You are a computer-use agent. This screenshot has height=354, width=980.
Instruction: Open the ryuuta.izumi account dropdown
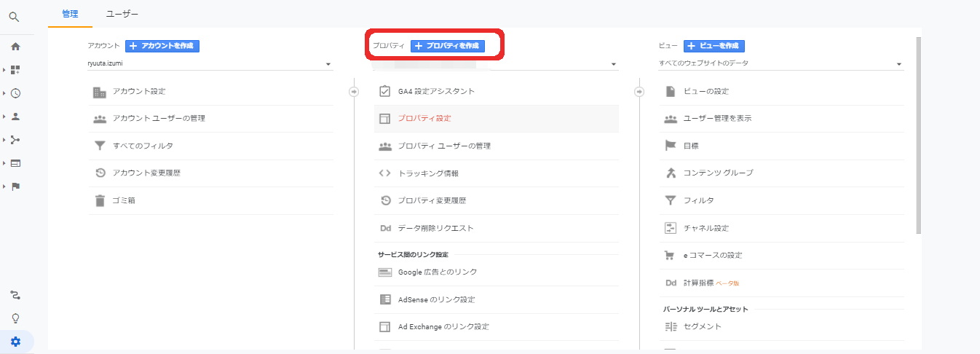pos(209,63)
